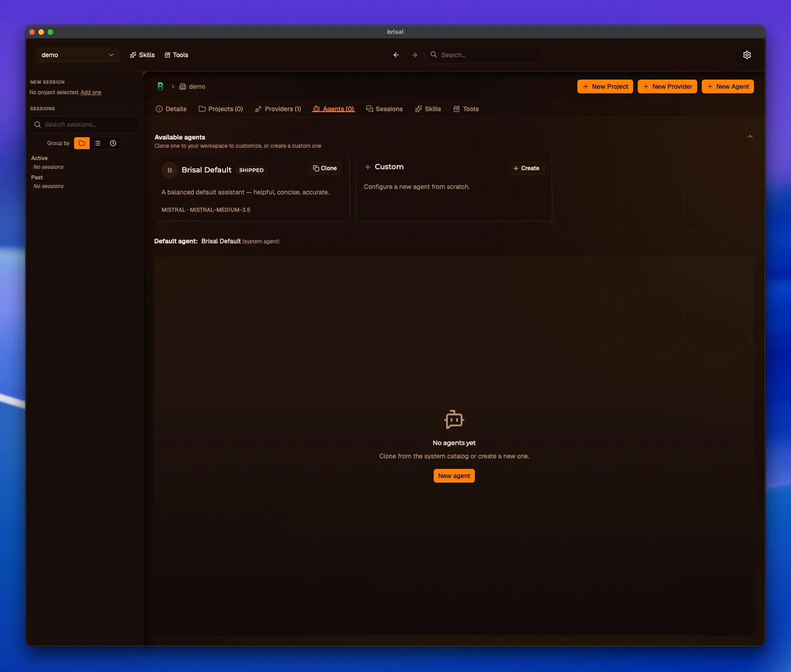Create a Custom agent

coord(526,168)
